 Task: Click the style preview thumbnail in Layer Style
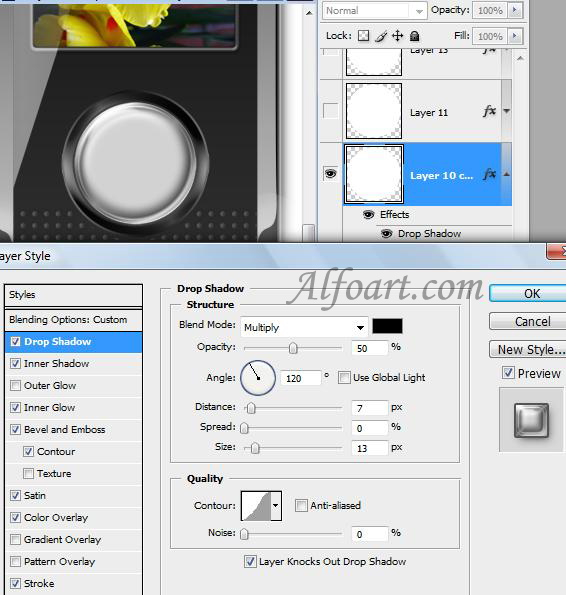coord(531,420)
